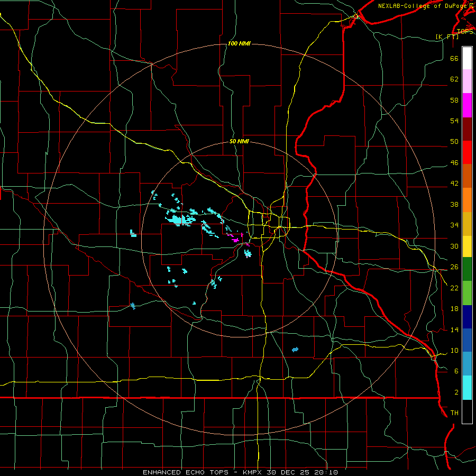Click the "38" scale value
476x476 pixels.
[454, 204]
